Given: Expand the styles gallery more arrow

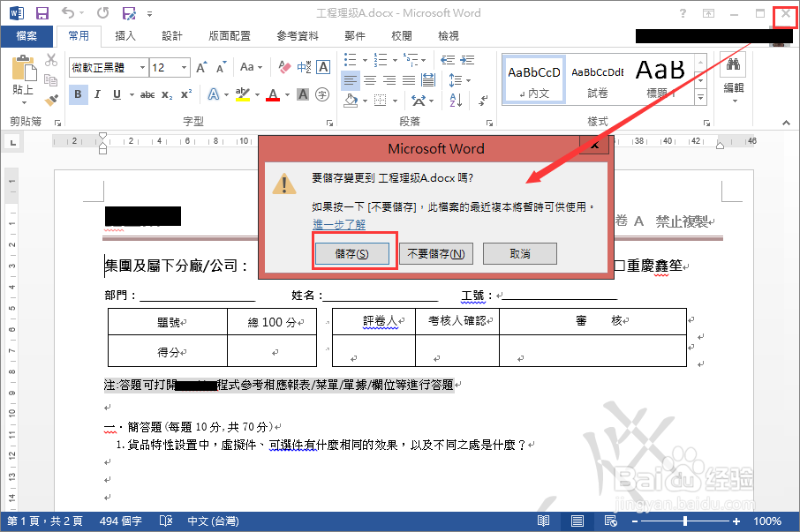Looking at the screenshot, I should click(701, 97).
